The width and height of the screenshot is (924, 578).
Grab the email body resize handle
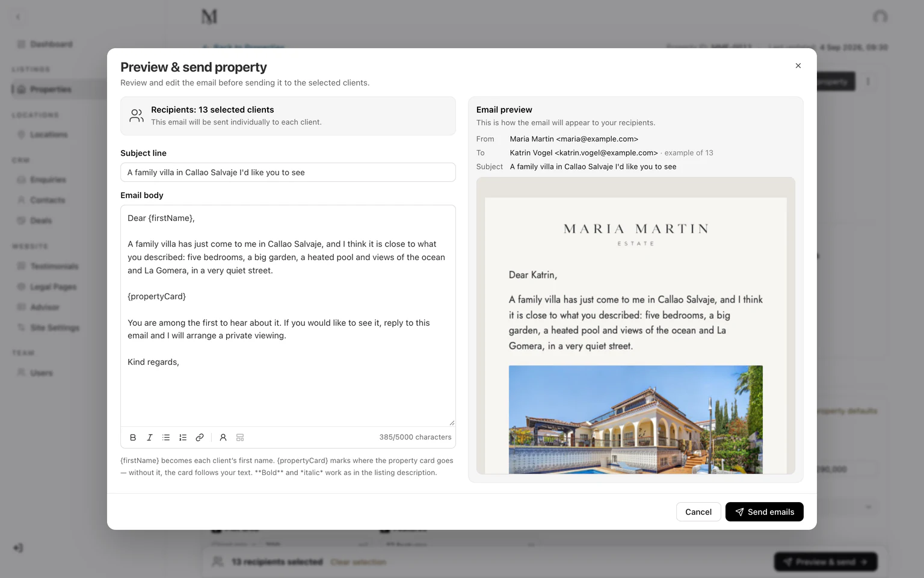(x=452, y=423)
